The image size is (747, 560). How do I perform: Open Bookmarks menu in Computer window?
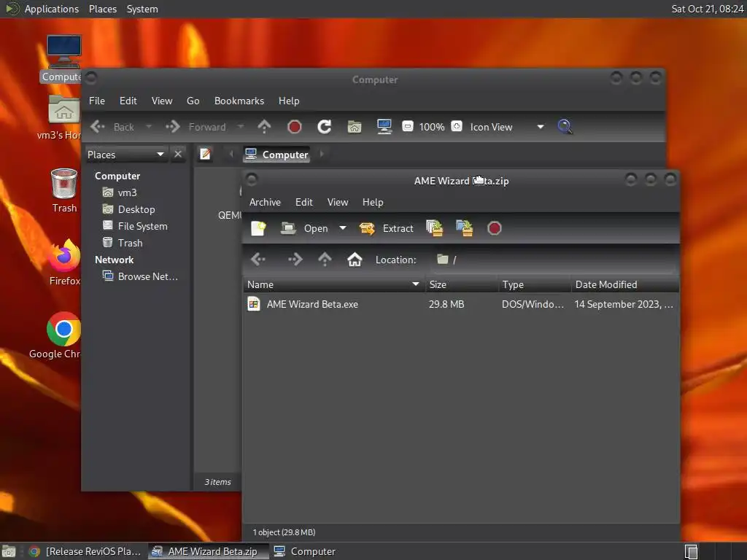click(239, 101)
